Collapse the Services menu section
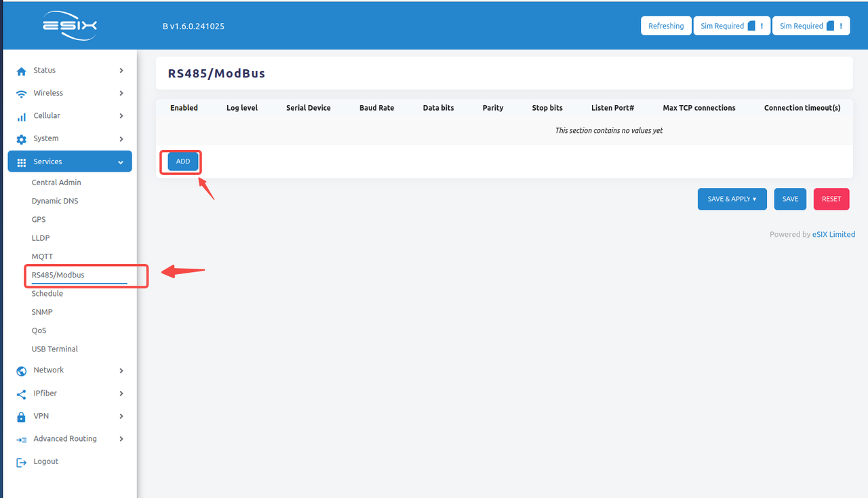The height and width of the screenshot is (498, 868). pyautogui.click(x=121, y=162)
